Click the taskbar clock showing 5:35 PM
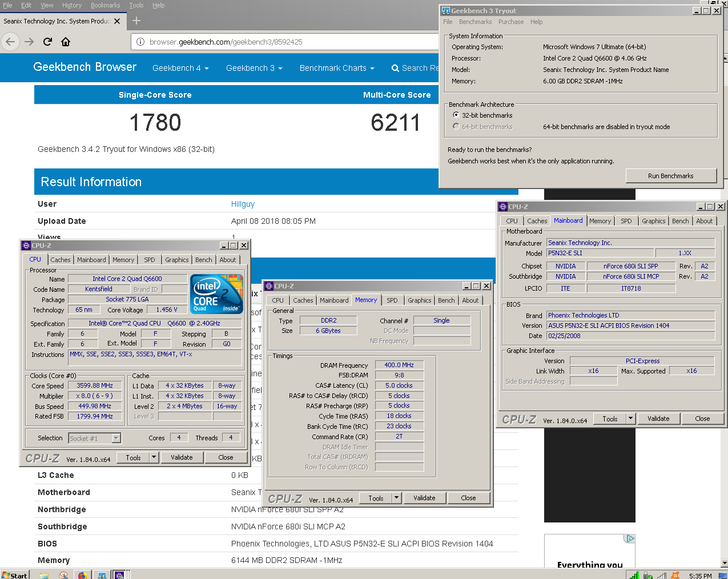This screenshot has width=728, height=579. click(x=700, y=576)
